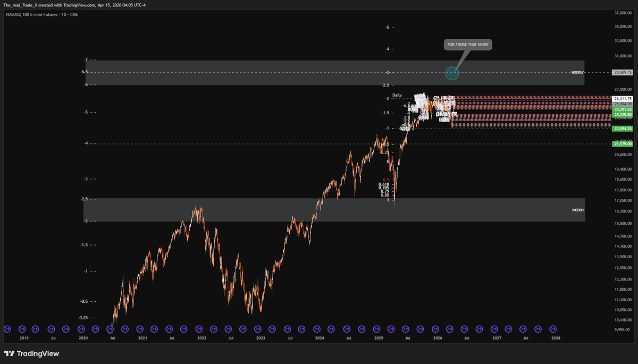
Task: Click the The_real_Trade_X author header text
Action: [x=21, y=4]
